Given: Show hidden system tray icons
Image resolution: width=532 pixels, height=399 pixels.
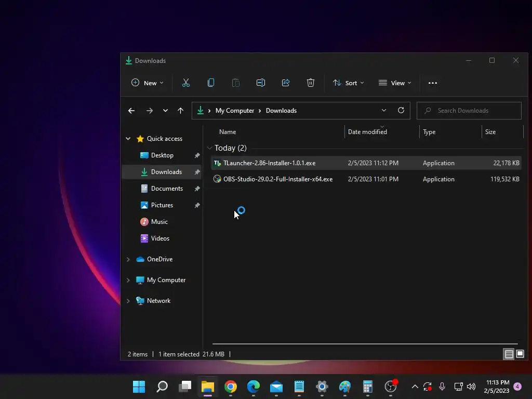Looking at the screenshot, I should click(x=415, y=387).
